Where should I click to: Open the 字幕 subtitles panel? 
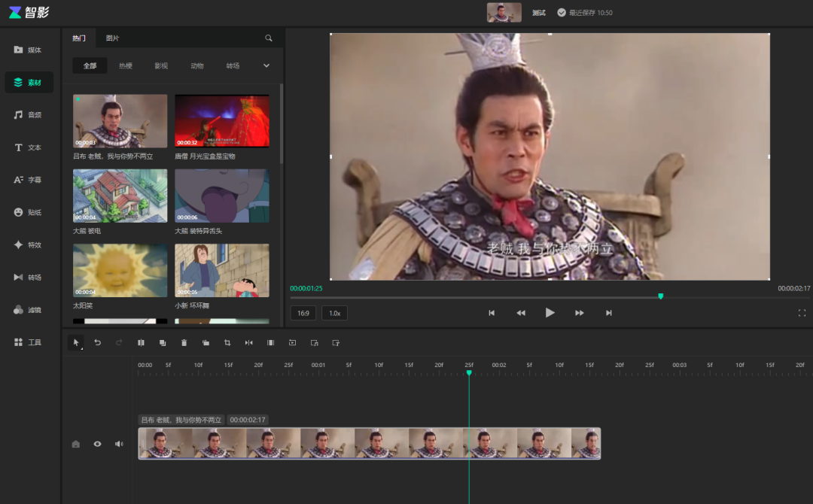29,180
